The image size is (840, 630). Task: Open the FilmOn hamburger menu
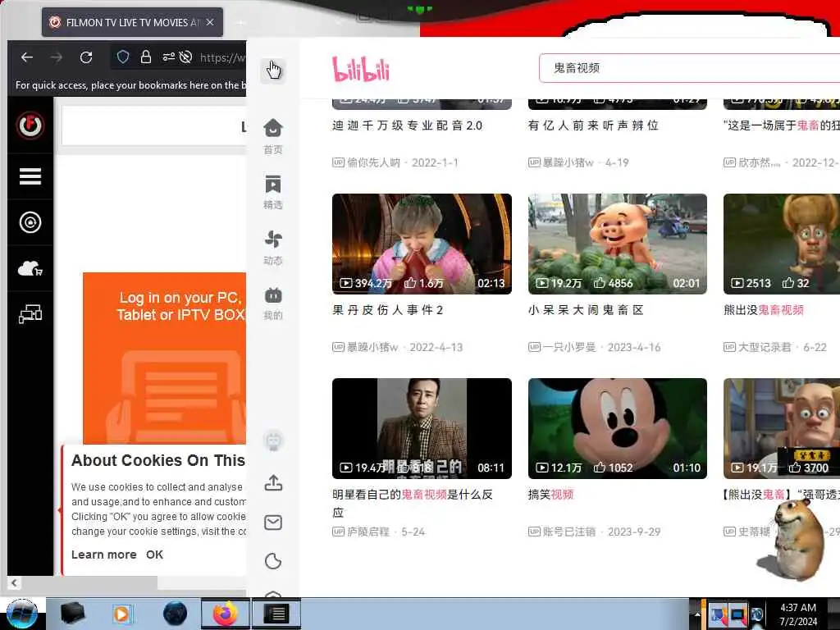30,176
